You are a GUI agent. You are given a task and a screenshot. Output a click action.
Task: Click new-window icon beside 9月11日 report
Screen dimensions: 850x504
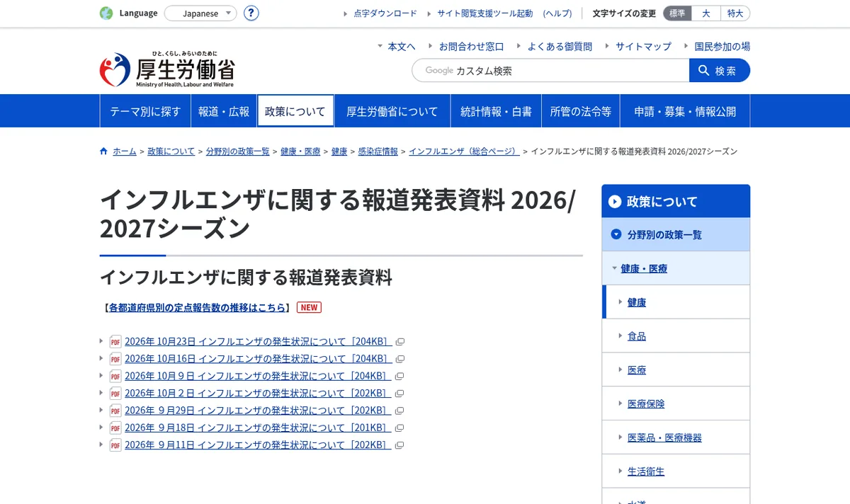click(399, 445)
